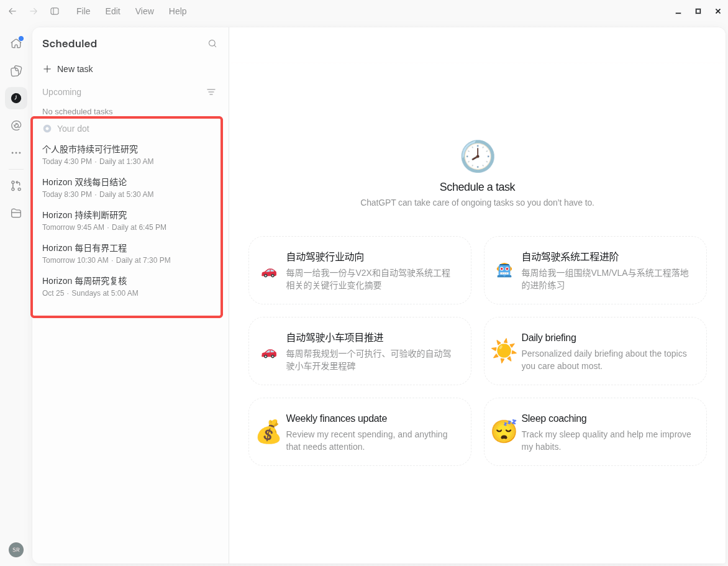
Task: Go back with the left arrow
Action: point(12,11)
